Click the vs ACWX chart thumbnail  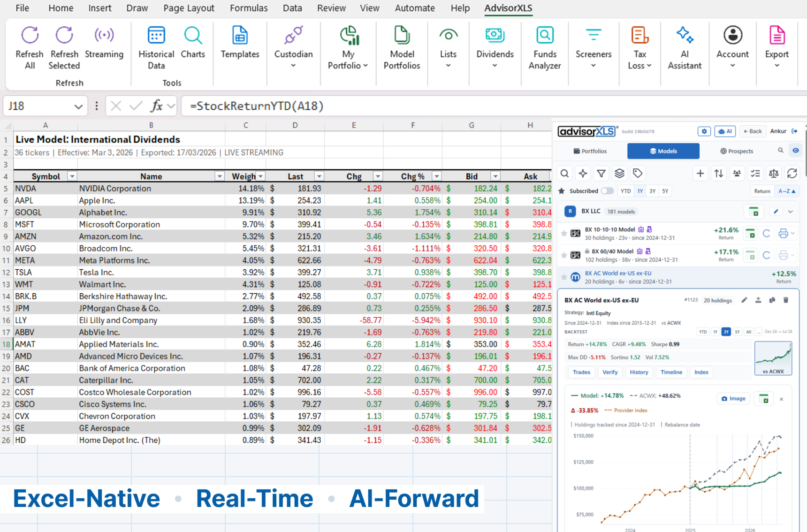tap(773, 358)
